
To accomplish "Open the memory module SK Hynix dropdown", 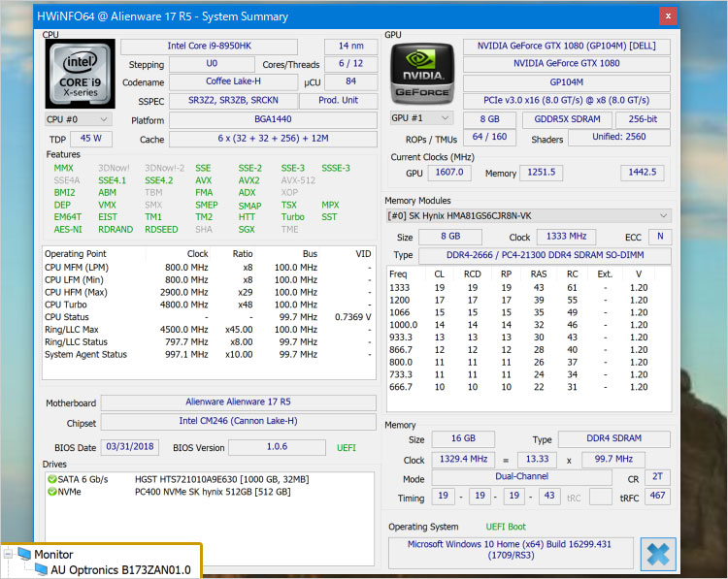I will pyautogui.click(x=529, y=215).
